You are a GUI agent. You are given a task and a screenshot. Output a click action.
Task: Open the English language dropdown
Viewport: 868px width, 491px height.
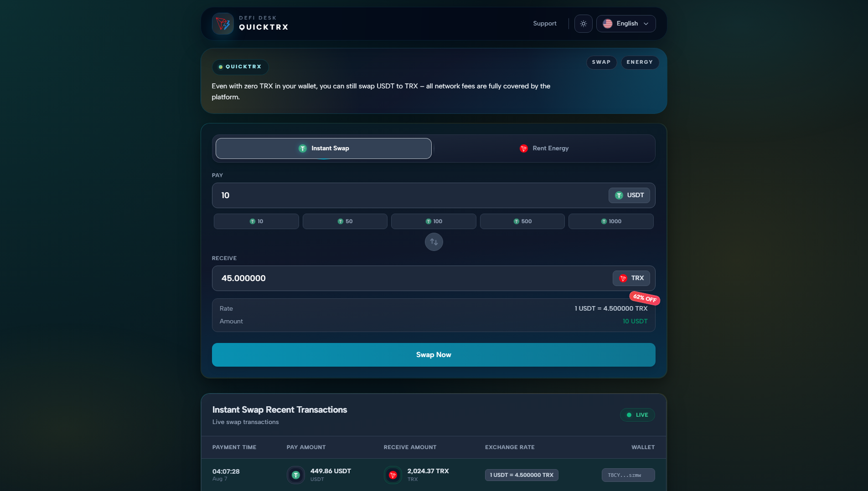point(626,24)
